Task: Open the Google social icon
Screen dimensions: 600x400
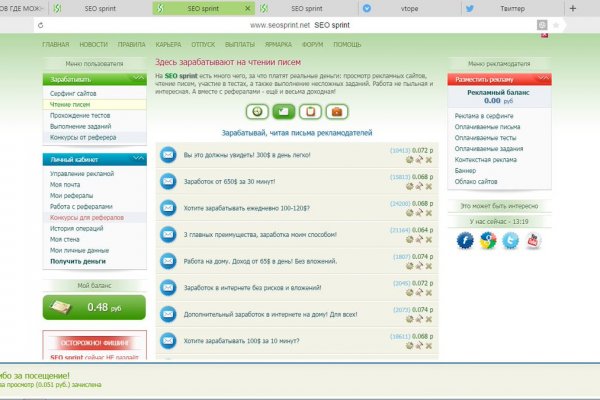Action: pyautogui.click(x=488, y=240)
